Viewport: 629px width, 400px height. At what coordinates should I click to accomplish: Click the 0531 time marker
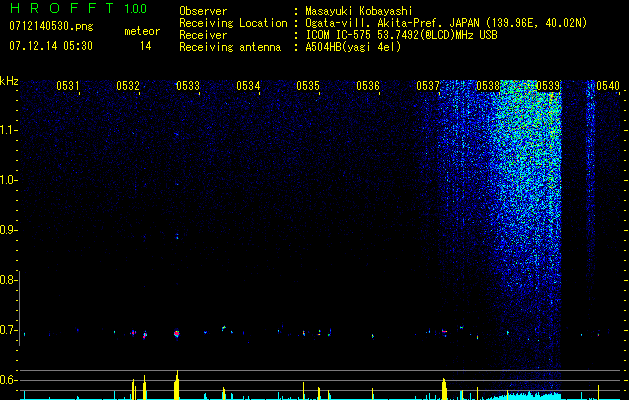(67, 85)
